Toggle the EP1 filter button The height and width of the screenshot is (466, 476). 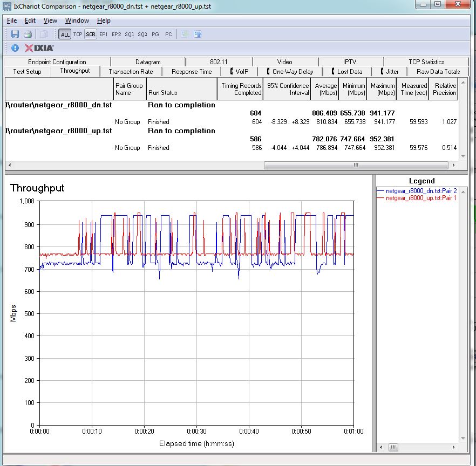tap(104, 35)
